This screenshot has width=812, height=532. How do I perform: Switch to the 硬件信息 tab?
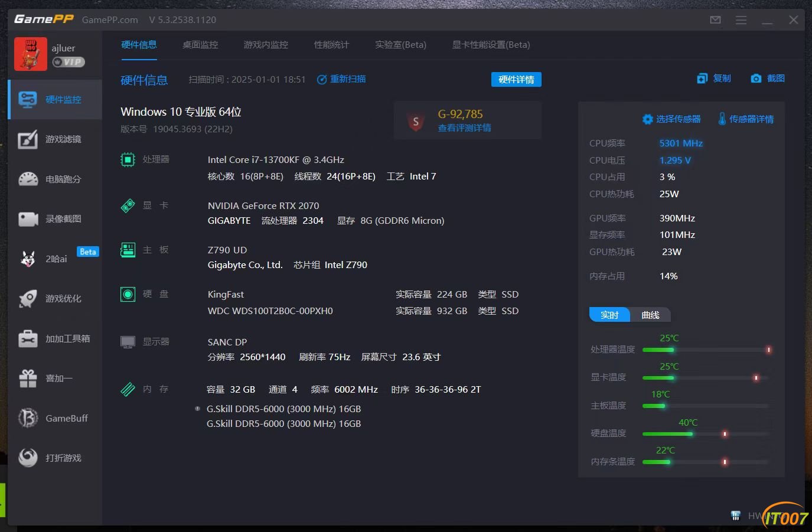coord(139,45)
